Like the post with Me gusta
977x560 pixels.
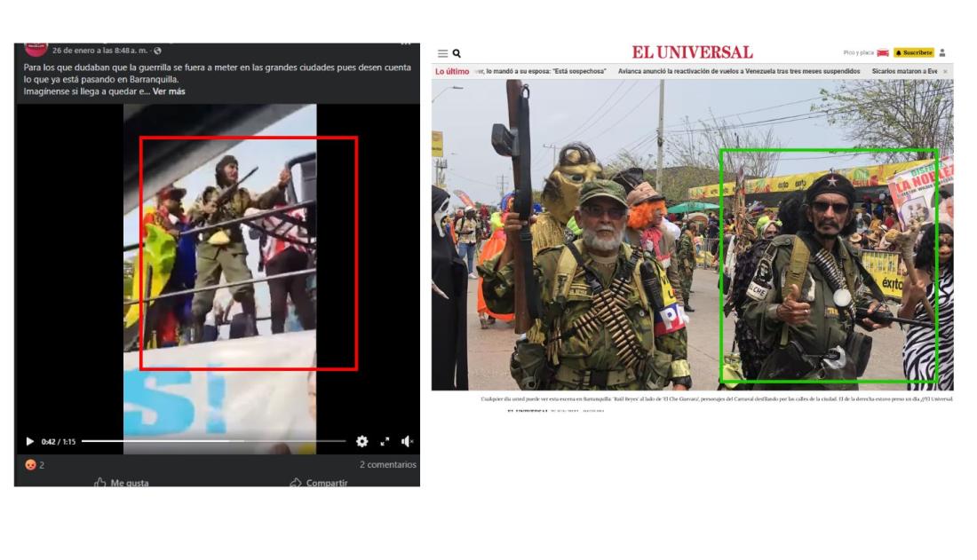pos(122,483)
